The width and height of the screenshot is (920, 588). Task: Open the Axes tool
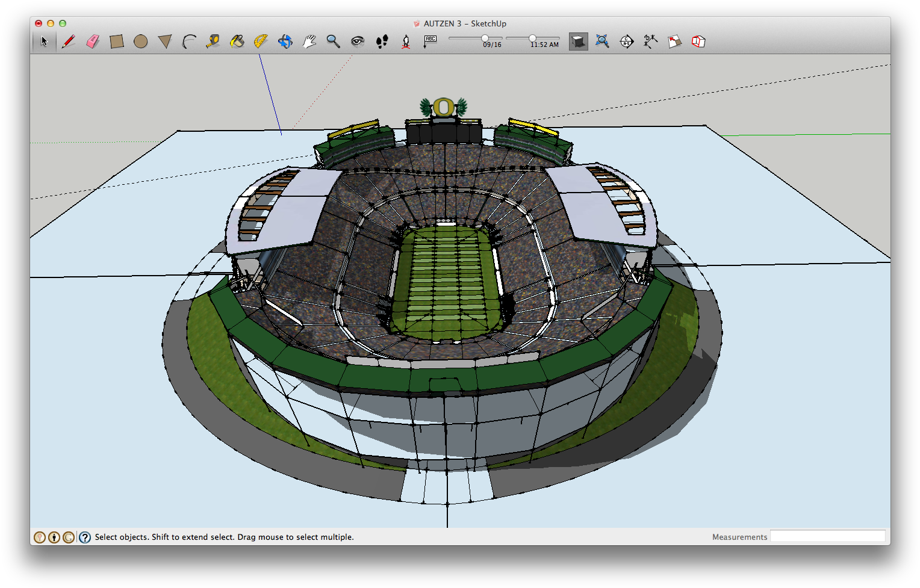pos(650,41)
